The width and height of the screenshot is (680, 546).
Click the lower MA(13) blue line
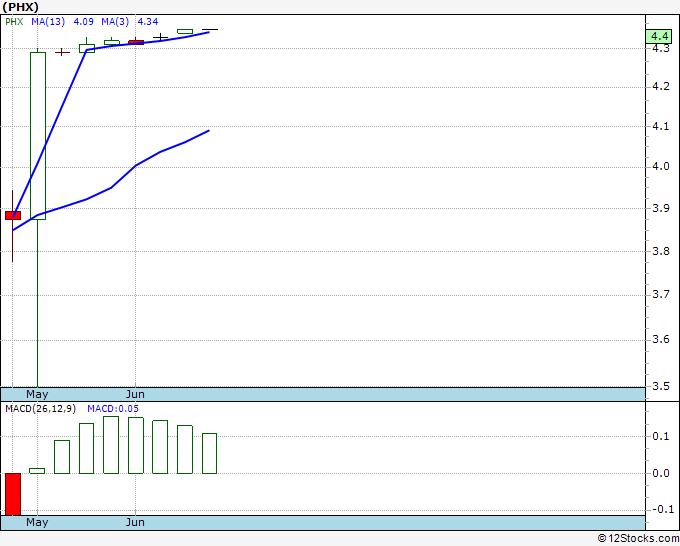tap(111, 187)
